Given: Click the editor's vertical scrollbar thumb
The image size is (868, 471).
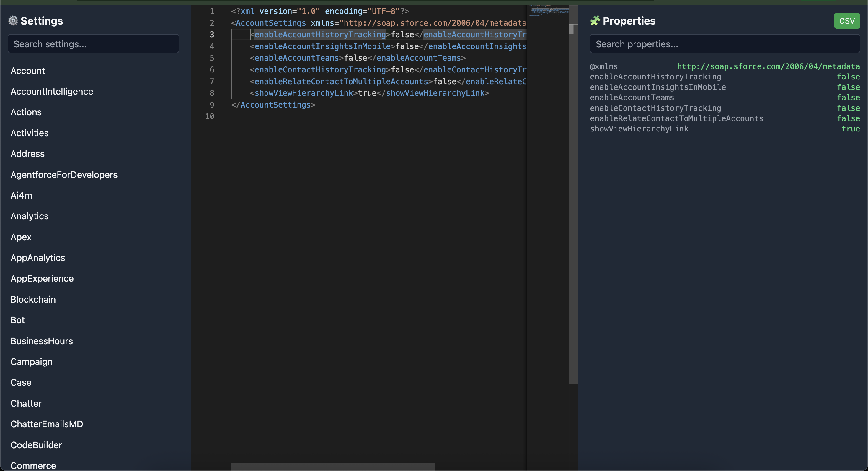Looking at the screenshot, I should (x=572, y=29).
